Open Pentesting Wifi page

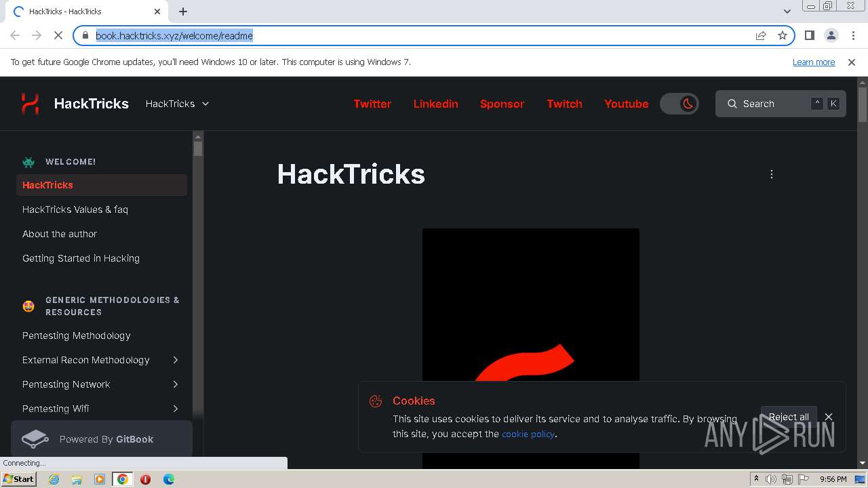56,409
